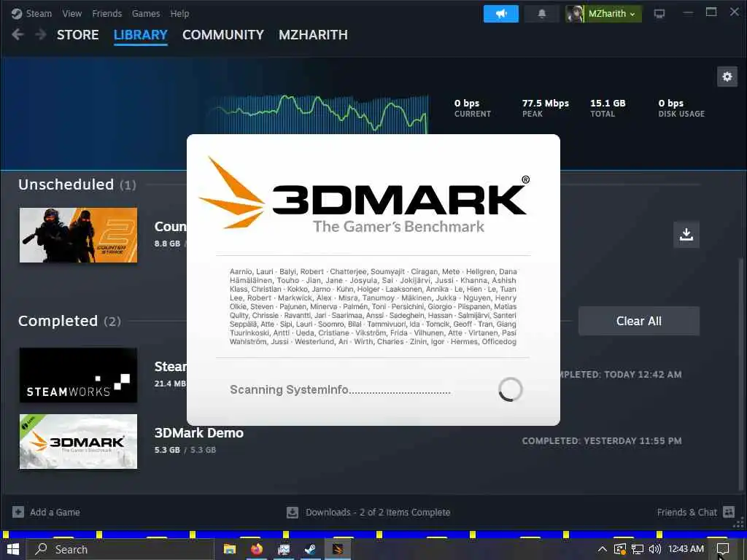Screen dimensions: 747x560
Task: Click the Windows Start button
Action: point(13,550)
